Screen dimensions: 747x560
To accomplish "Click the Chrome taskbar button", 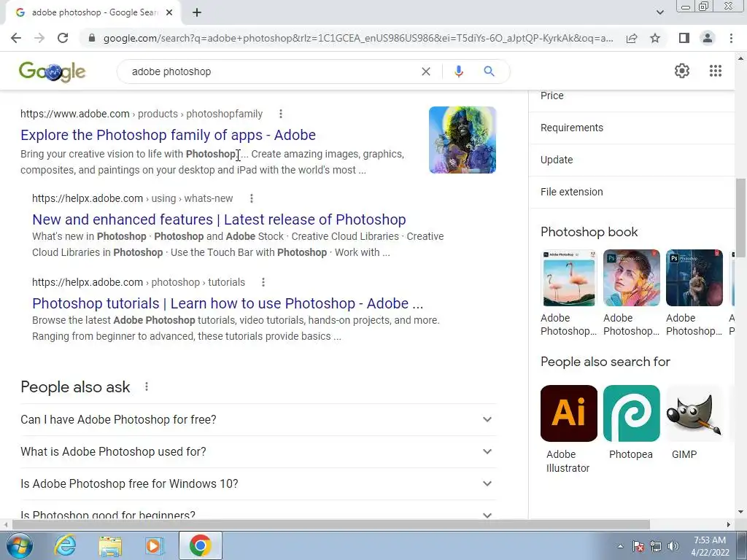I will tap(200, 545).
